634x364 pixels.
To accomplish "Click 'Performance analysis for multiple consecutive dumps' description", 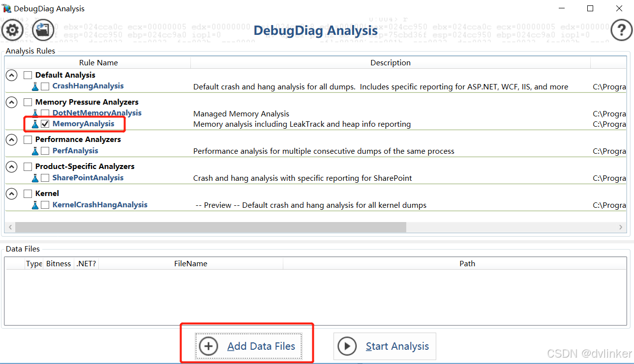I will 324,151.
